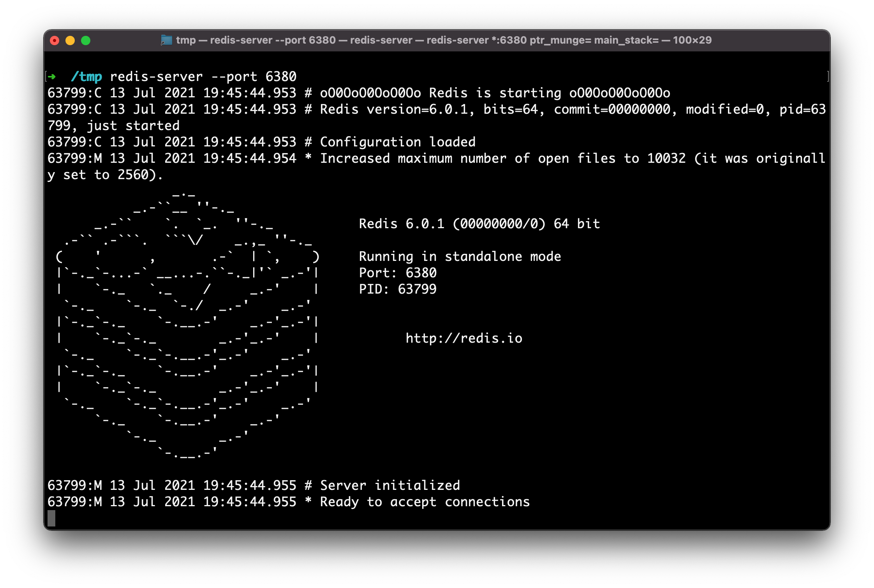
Task: Close the terminal window with red button
Action: 55,40
